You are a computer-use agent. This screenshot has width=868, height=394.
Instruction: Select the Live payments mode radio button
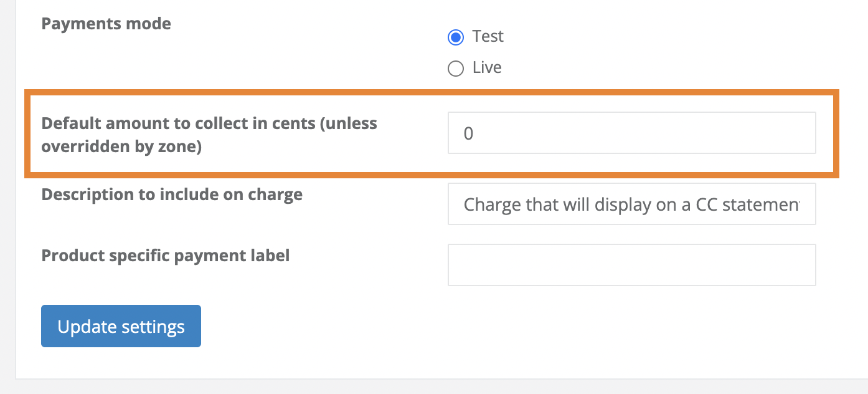coord(455,68)
